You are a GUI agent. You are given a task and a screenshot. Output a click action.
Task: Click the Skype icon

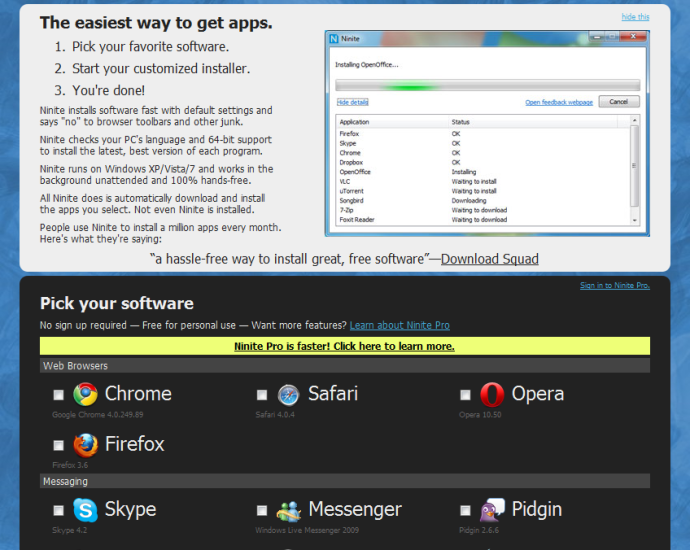point(85,510)
